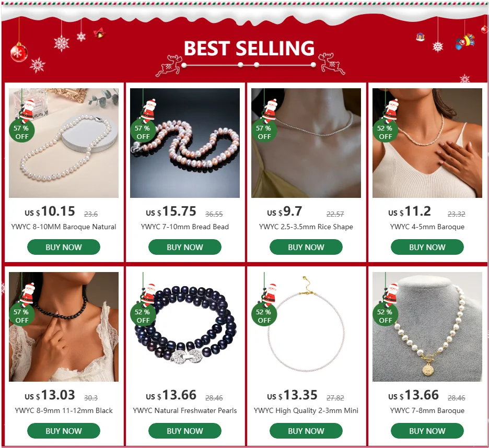Image resolution: width=489 pixels, height=448 pixels.
Task: Click the US $15.75 price on bread bead necklace
Action: [171, 211]
